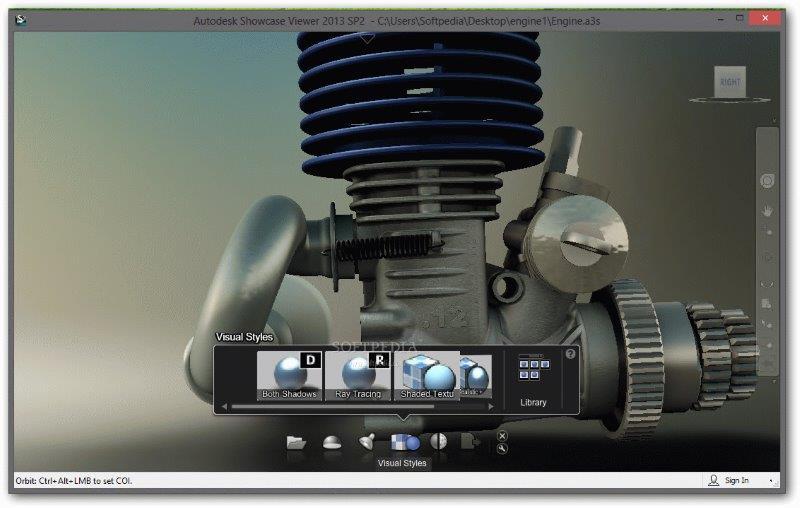Click the Open file folder icon
Image resolution: width=800 pixels, height=508 pixels.
coord(296,441)
